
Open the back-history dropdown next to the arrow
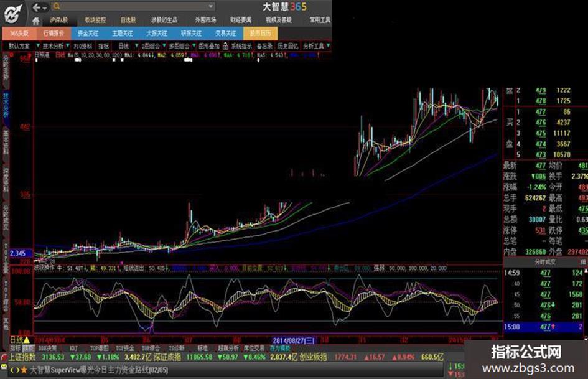click(x=45, y=8)
